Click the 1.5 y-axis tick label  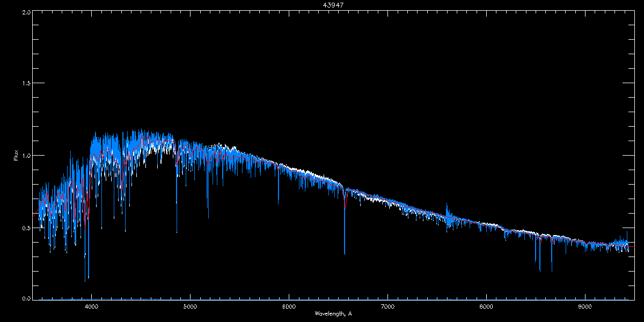[x=25, y=83]
